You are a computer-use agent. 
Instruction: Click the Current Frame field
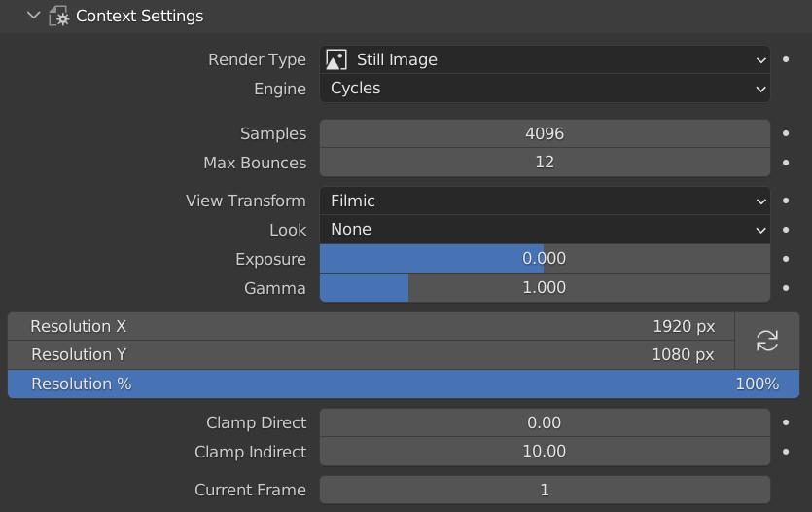click(x=545, y=490)
